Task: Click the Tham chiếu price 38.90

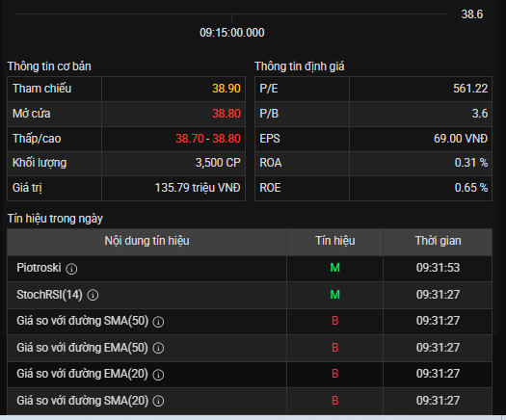Action: click(226, 89)
